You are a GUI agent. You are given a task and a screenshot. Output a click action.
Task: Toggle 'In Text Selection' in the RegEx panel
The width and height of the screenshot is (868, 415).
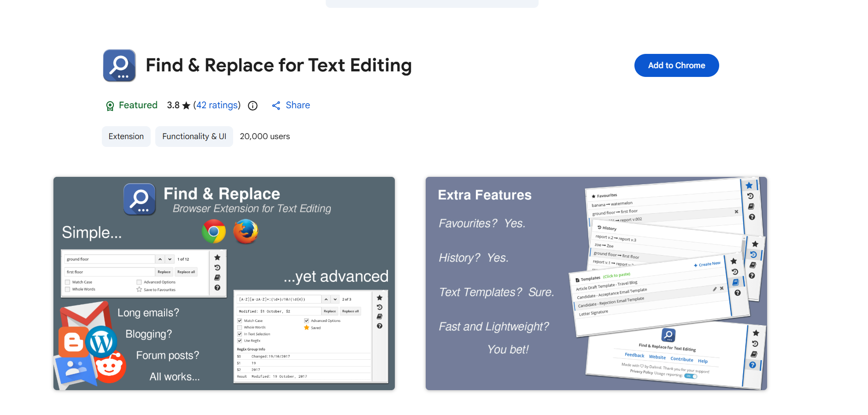[x=240, y=334]
